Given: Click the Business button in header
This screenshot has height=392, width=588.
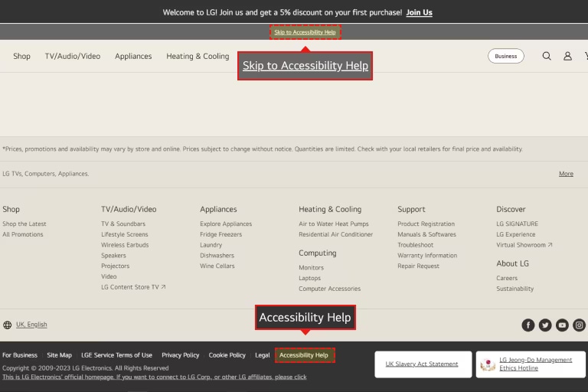Looking at the screenshot, I should [505, 56].
